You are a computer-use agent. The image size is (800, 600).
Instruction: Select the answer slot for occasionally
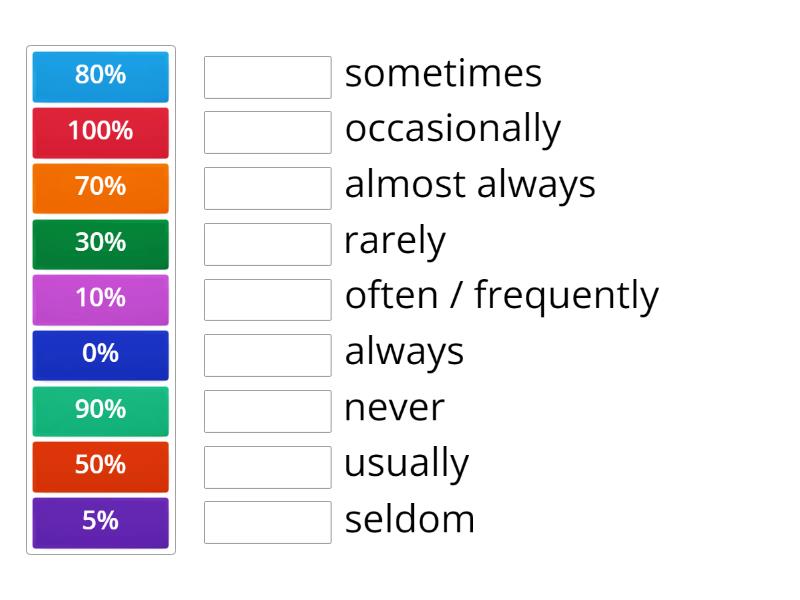tap(267, 132)
